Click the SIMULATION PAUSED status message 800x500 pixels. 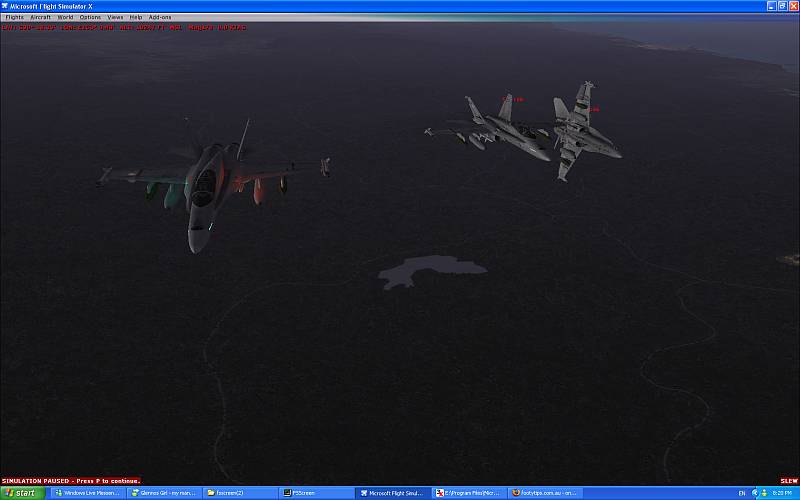click(x=70, y=481)
